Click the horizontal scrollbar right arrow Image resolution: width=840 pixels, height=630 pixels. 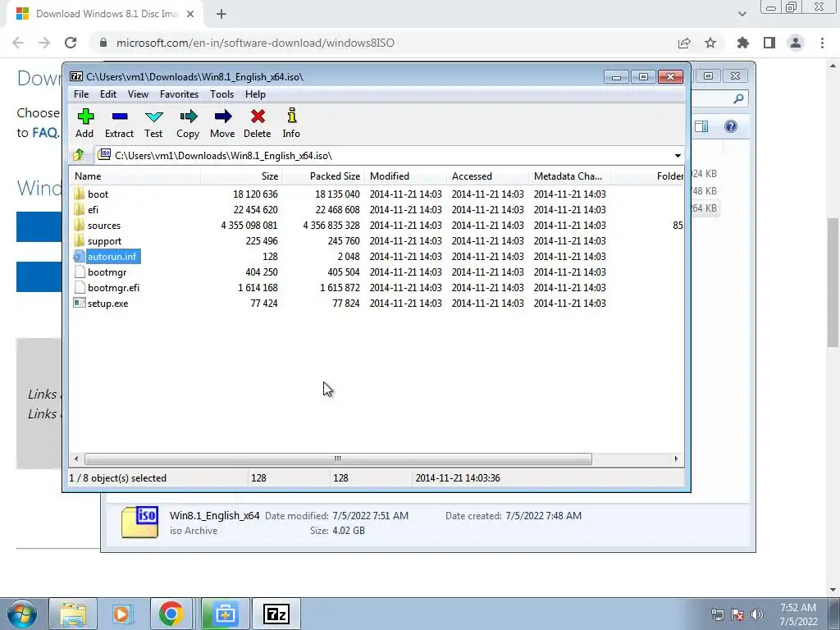point(676,459)
